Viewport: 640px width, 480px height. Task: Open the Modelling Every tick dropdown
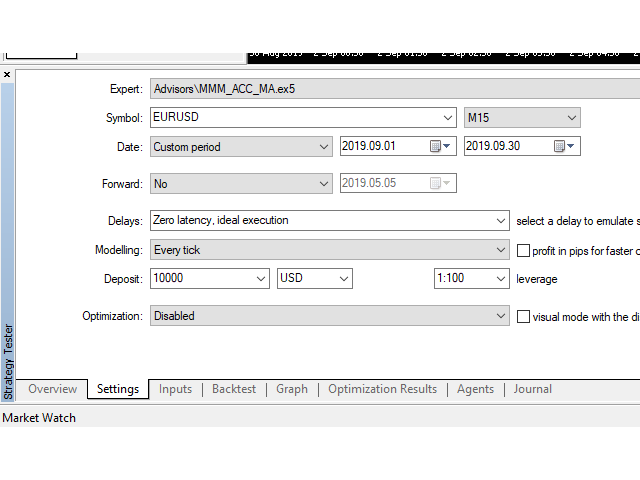click(x=500, y=250)
